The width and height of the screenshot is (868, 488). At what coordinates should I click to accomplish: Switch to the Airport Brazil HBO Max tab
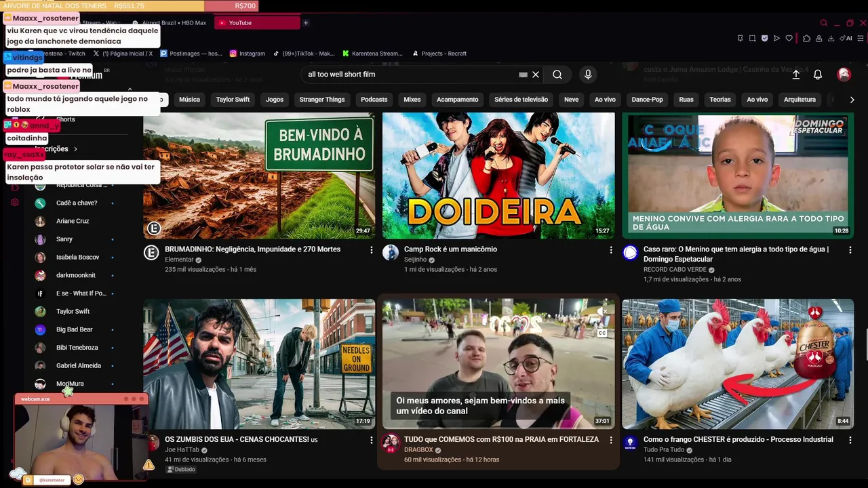coord(170,23)
